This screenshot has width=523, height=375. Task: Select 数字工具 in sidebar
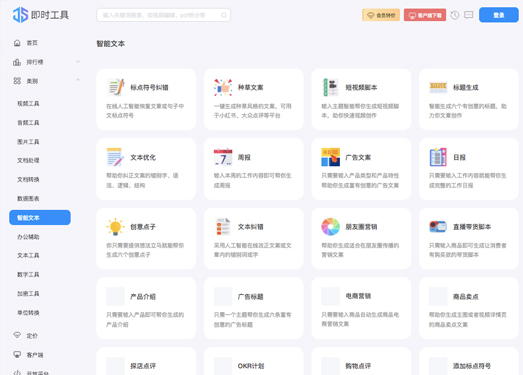28,275
